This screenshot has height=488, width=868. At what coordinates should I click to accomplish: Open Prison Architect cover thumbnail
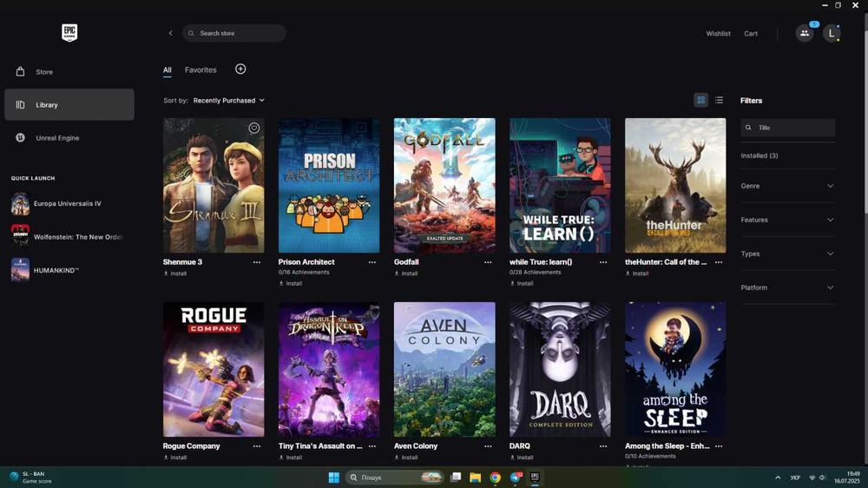click(x=329, y=186)
